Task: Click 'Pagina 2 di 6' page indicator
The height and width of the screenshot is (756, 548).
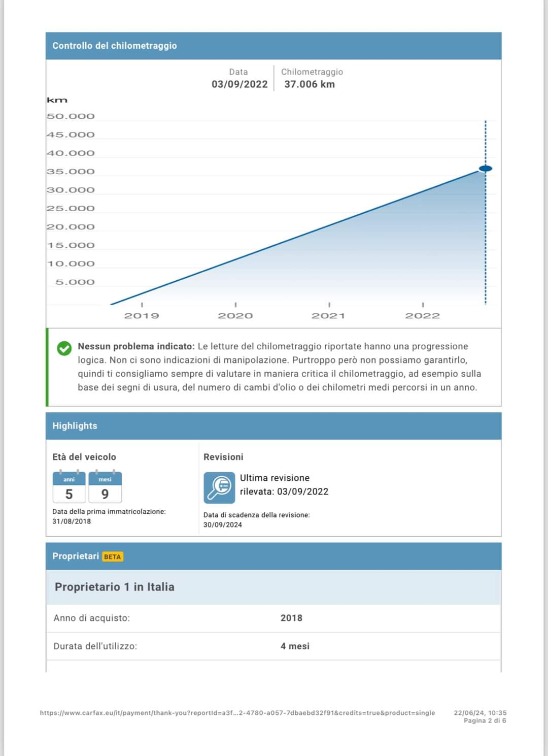Action: click(x=485, y=720)
